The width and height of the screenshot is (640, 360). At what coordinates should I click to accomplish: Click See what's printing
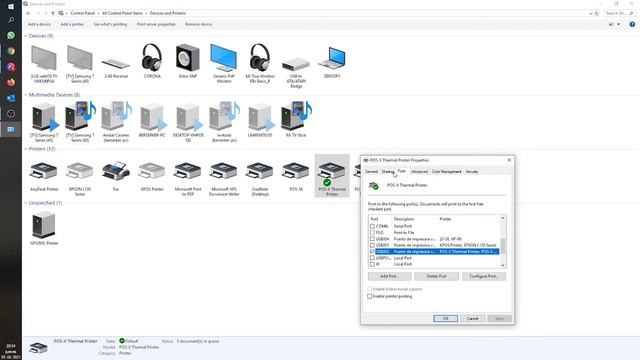point(110,24)
